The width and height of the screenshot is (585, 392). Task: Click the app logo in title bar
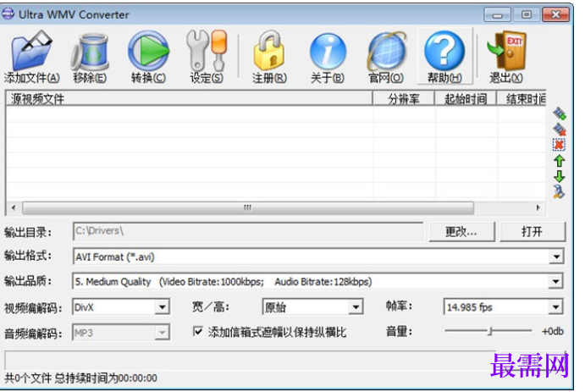pos(8,14)
